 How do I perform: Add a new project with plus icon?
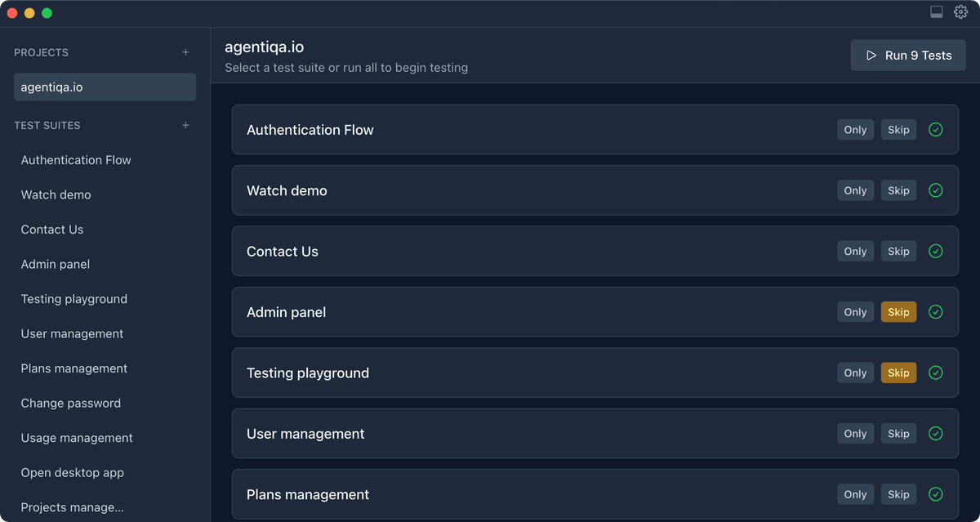(x=185, y=52)
